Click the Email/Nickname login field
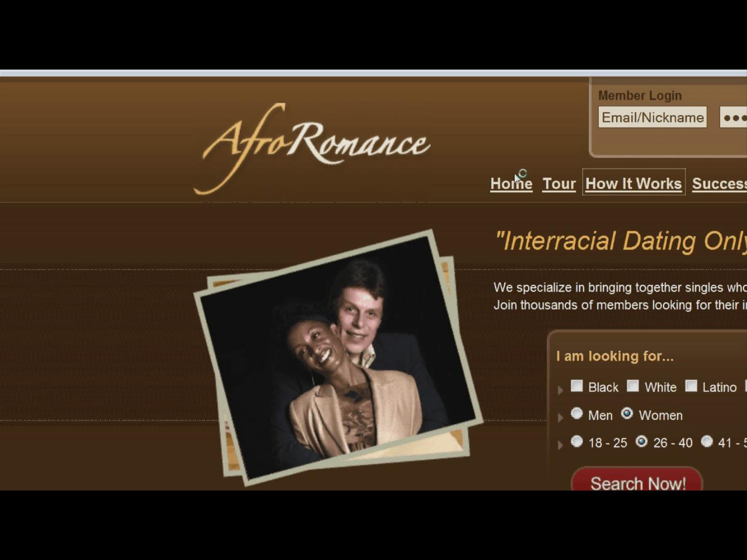 click(x=653, y=117)
